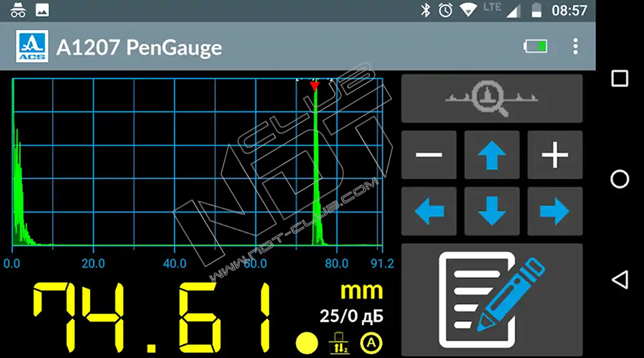Tap the minus button
This screenshot has width=644, height=358.
[429, 155]
